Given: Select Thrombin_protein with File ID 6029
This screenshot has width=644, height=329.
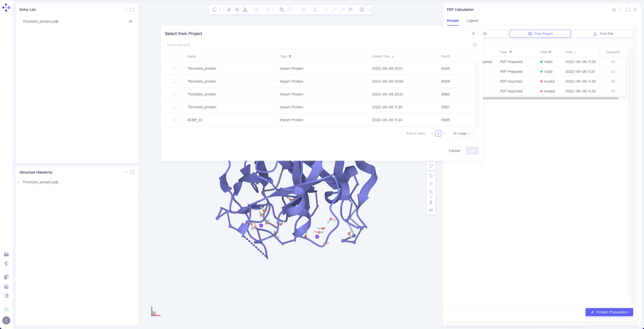Looking at the screenshot, I should (174, 82).
